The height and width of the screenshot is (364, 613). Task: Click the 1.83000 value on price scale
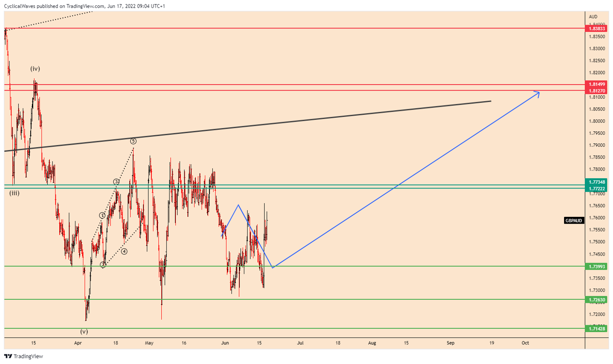pos(597,48)
